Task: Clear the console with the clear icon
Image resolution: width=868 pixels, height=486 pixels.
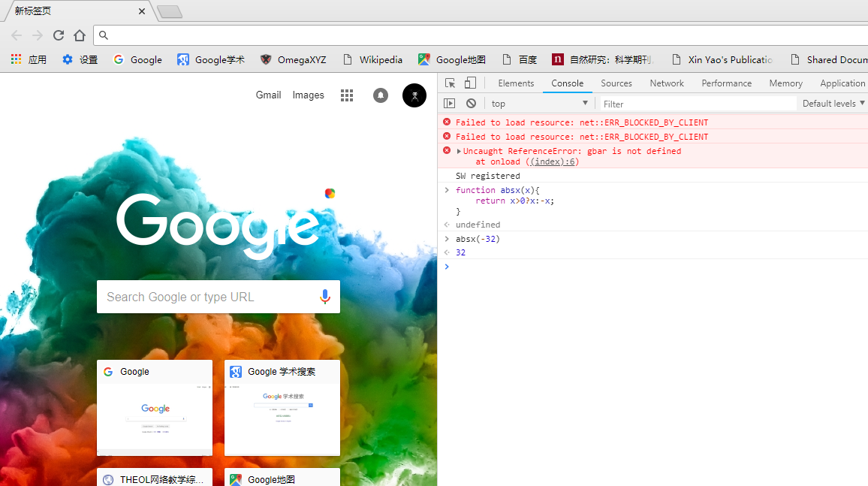Action: [471, 104]
